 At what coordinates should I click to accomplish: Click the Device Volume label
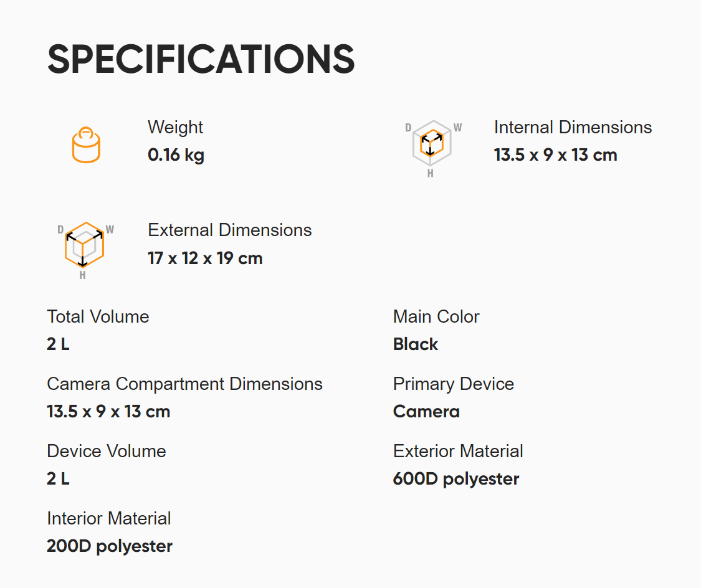pos(106,452)
